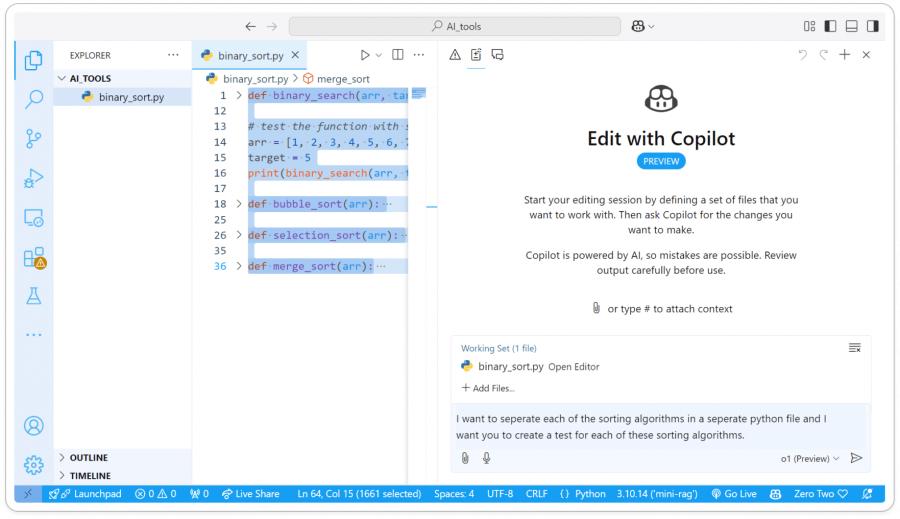900x519 pixels.
Task: Open Customize Layout control
Action: (809, 26)
